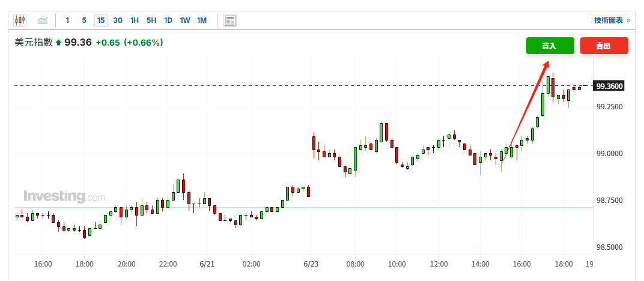Viewport: 644px width, 281px height.
Task: Open the 技術圖表 link
Action: click(x=612, y=20)
